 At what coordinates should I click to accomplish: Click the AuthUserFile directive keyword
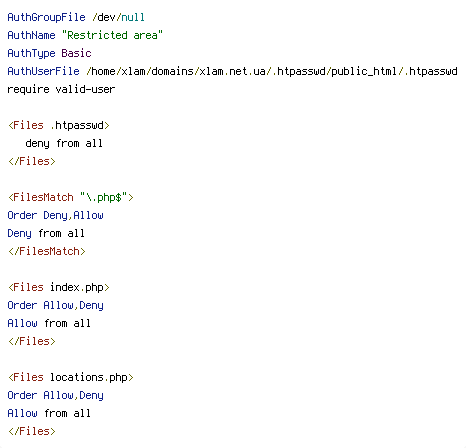coord(43,71)
